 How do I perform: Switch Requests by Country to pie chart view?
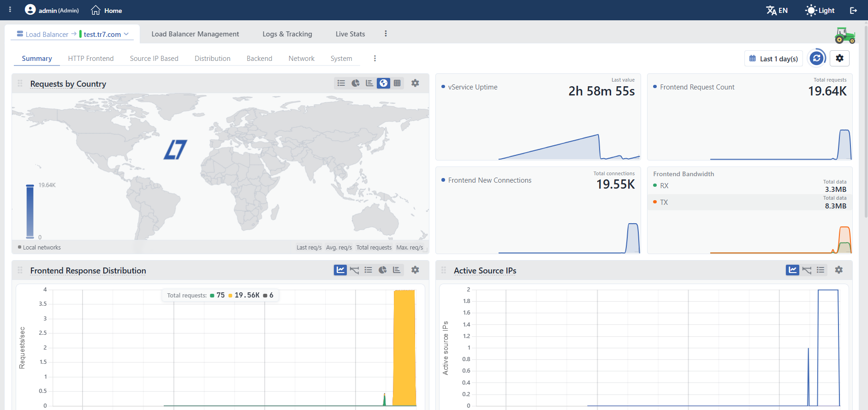click(356, 83)
